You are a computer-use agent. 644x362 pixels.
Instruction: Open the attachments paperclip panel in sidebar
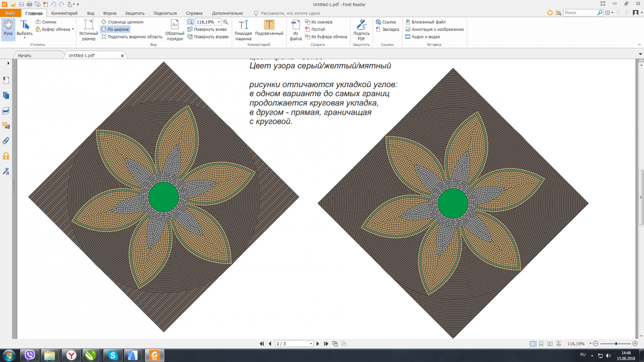(6, 141)
